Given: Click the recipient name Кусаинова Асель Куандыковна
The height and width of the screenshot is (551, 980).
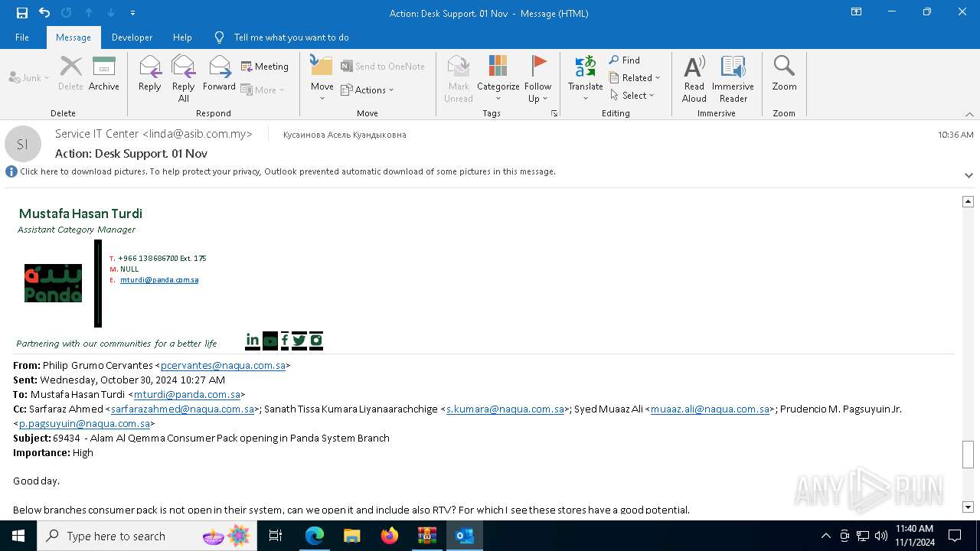Looking at the screenshot, I should [x=345, y=135].
